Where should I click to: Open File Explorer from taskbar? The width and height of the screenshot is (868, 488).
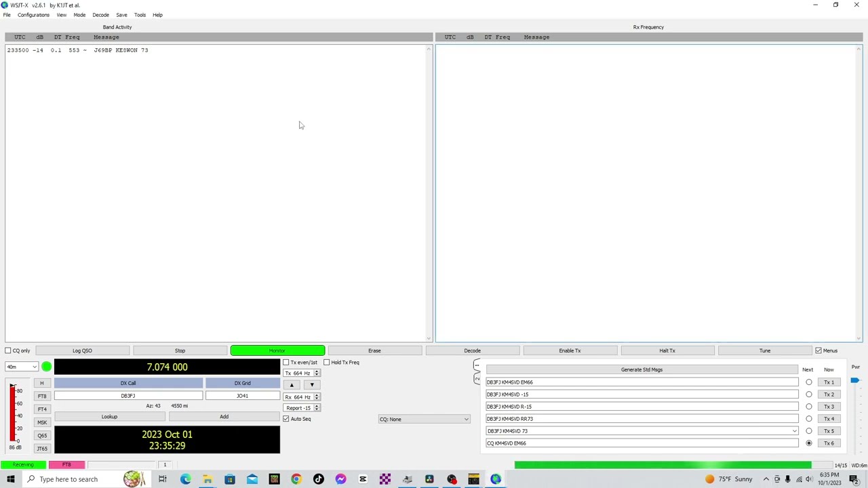pyautogui.click(x=208, y=479)
